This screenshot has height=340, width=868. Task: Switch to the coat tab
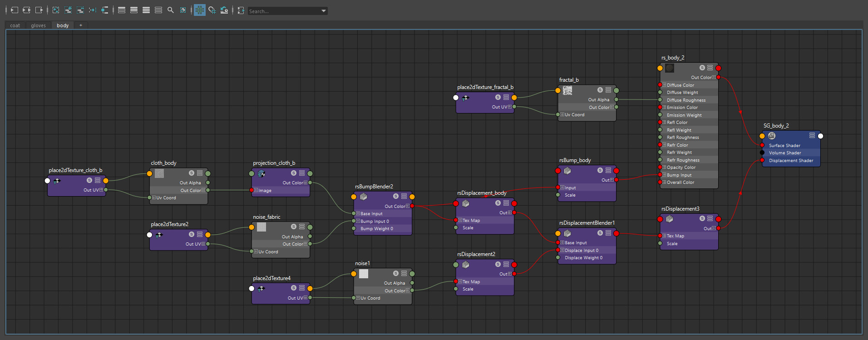(x=15, y=25)
